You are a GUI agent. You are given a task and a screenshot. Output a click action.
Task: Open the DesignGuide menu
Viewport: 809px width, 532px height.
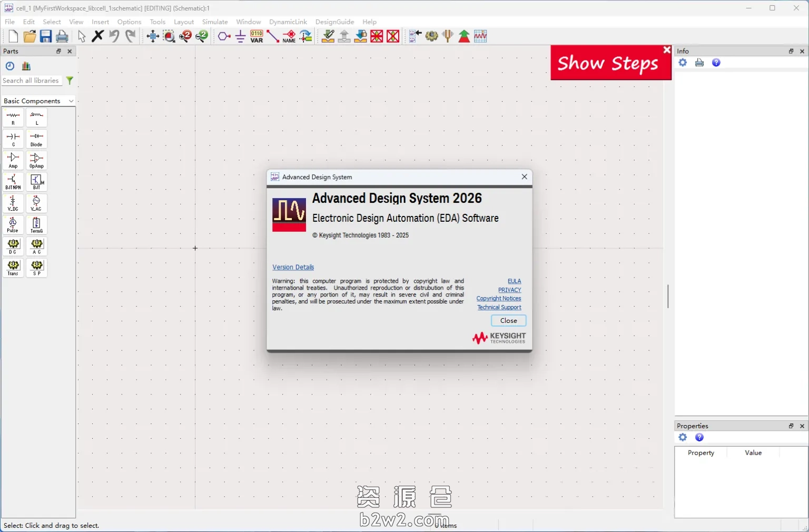click(334, 22)
